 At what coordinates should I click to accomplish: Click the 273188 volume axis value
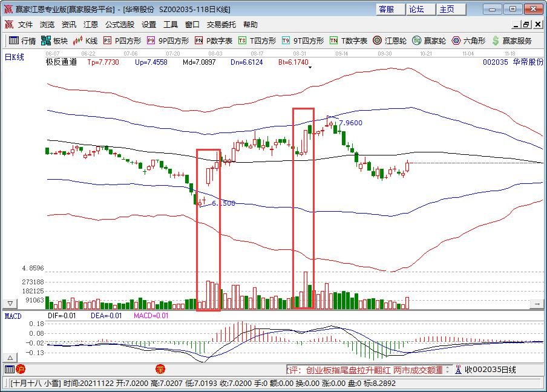pos(33,282)
